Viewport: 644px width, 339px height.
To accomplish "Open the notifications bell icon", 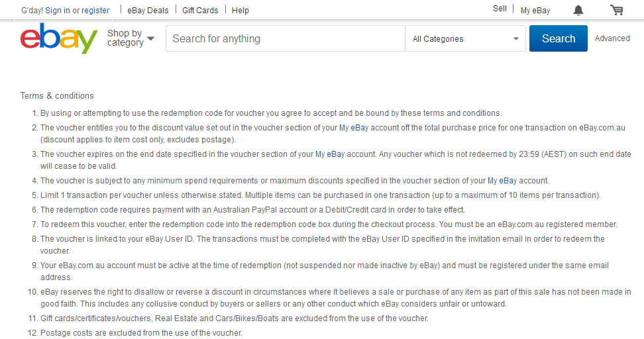I will pyautogui.click(x=578, y=10).
